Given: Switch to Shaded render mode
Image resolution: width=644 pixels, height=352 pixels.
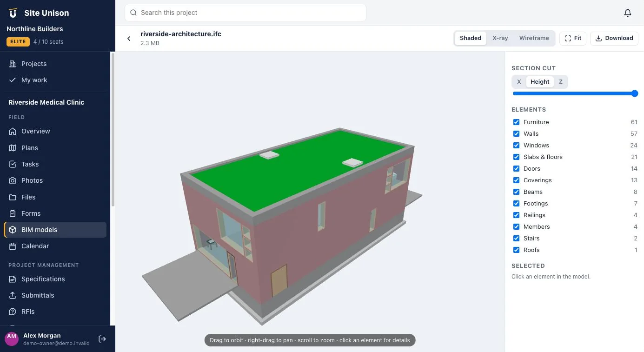Looking at the screenshot, I should tap(471, 38).
